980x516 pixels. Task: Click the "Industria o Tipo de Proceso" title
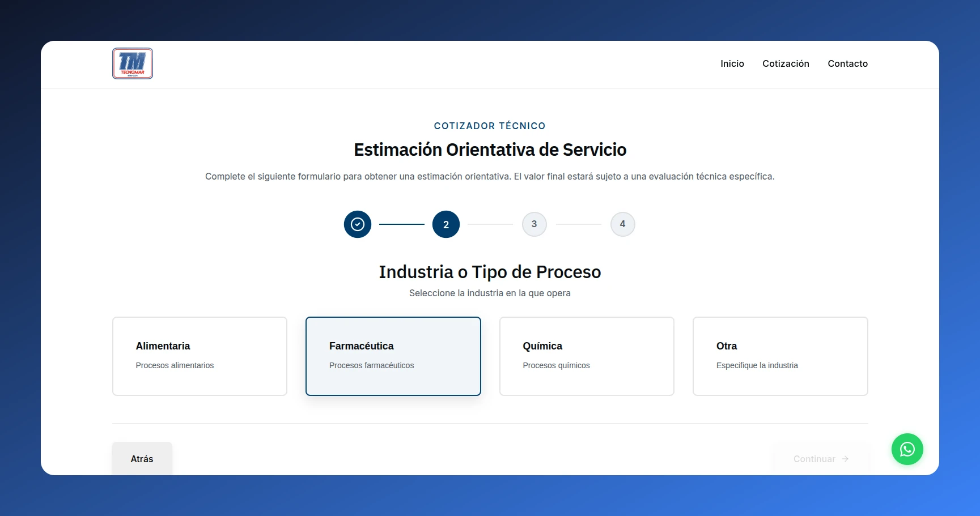click(x=490, y=272)
